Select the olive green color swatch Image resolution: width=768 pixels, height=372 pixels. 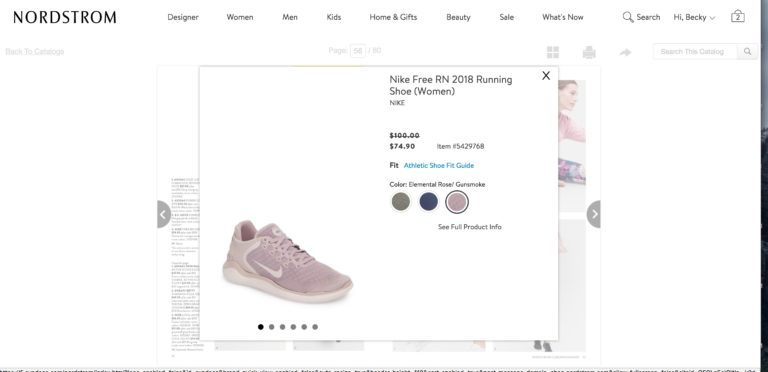click(x=401, y=202)
